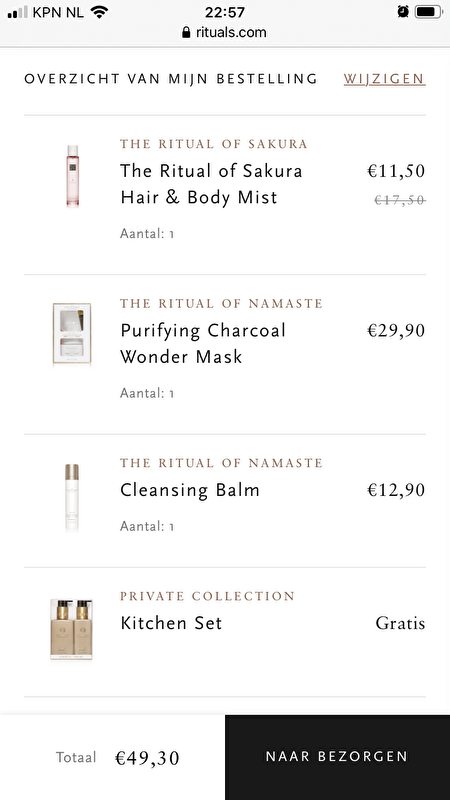Click the Naar Bezorgen button
The width and height of the screenshot is (450, 800).
pos(337,757)
